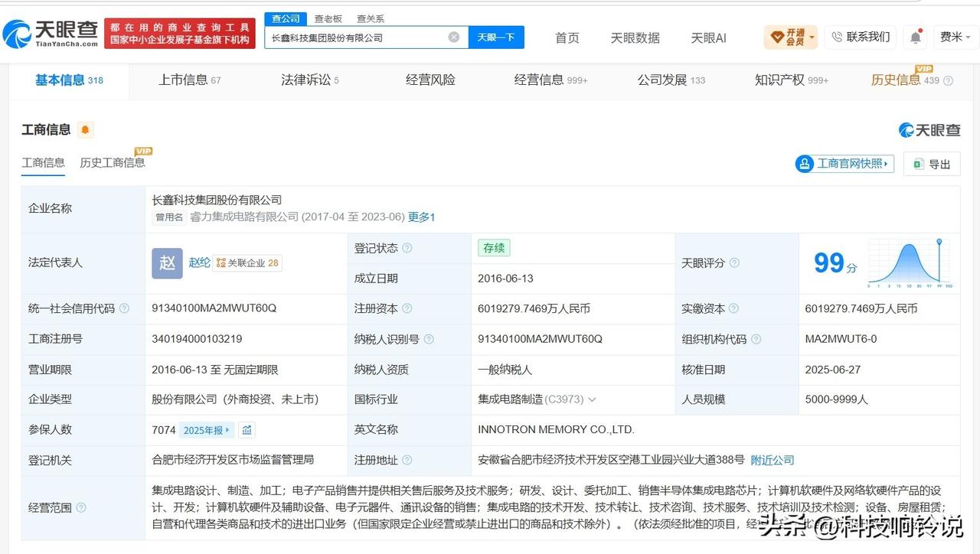Select the 查老板 search mode tab
This screenshot has width=980, height=554.
tap(328, 18)
